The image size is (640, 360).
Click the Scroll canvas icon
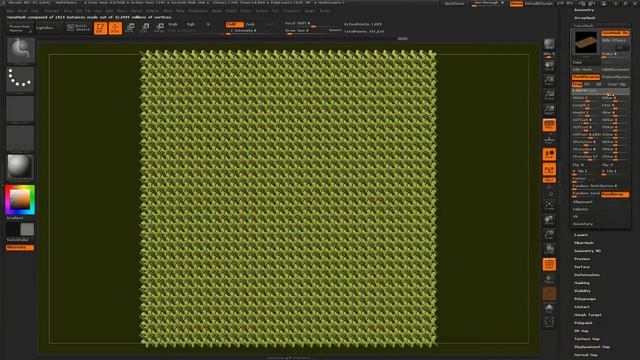pos(549,67)
